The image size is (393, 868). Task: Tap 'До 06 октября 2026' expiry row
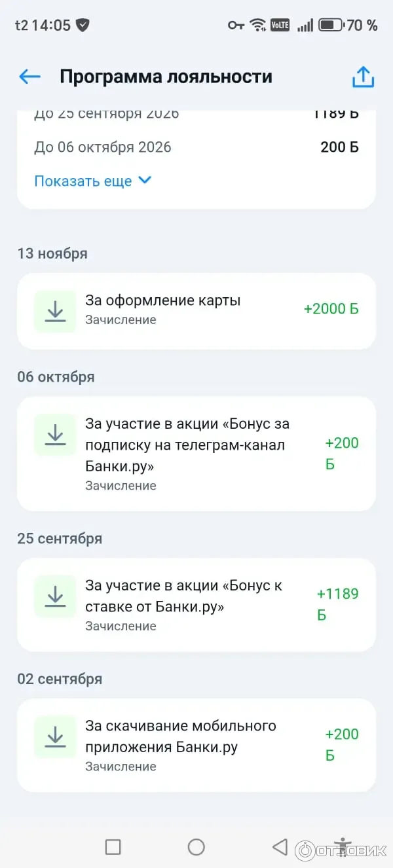tap(103, 147)
